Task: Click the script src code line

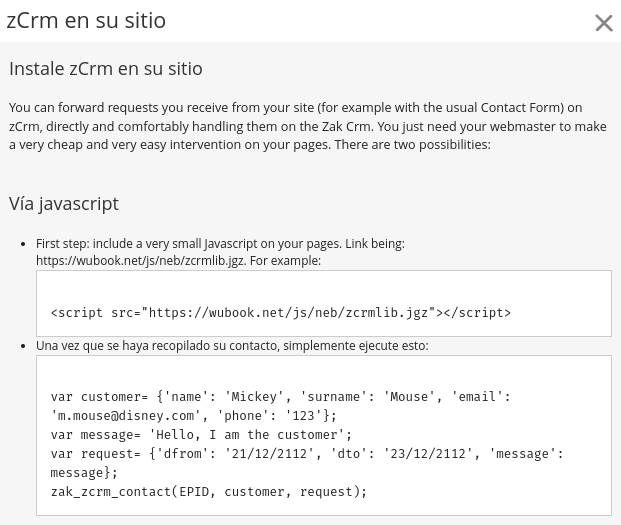Action: 281,313
